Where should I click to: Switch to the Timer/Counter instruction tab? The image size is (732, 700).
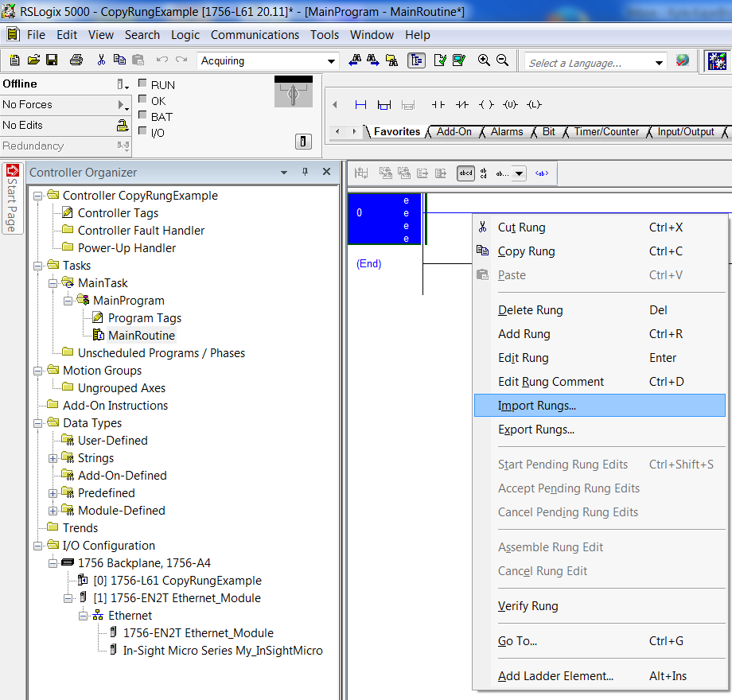pos(606,132)
